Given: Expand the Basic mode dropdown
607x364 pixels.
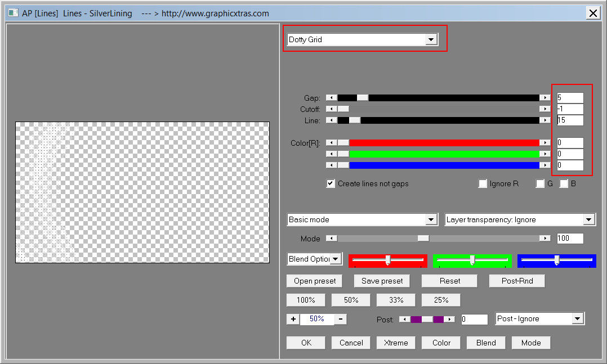Looking at the screenshot, I should (431, 219).
